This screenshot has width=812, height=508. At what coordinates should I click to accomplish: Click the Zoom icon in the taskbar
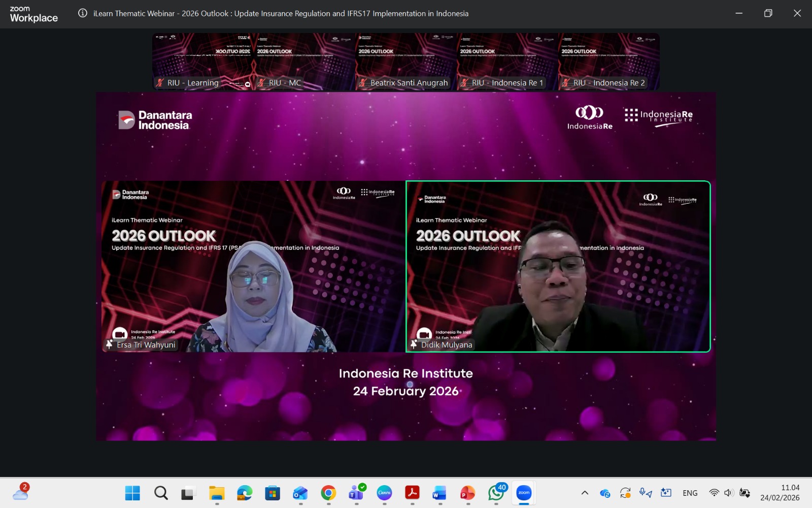click(524, 493)
